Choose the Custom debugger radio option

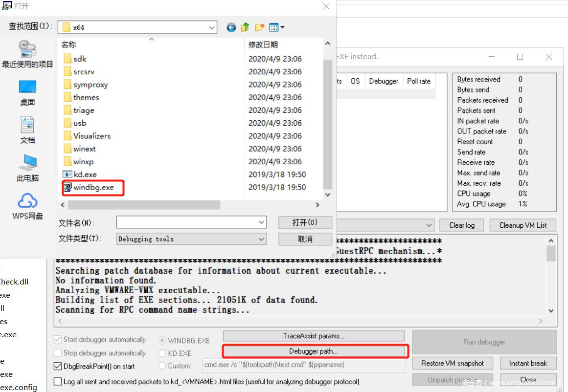pyautogui.click(x=162, y=366)
